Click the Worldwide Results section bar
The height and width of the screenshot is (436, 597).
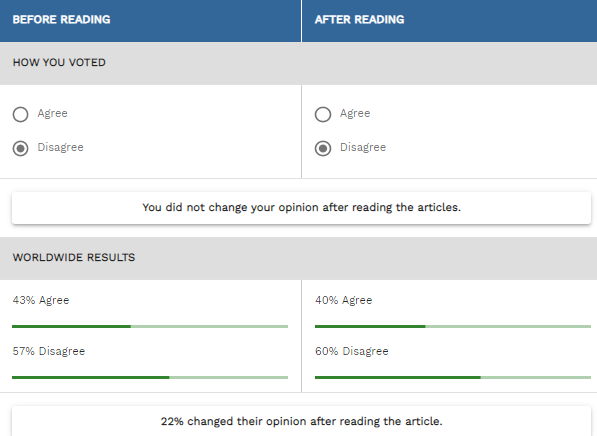[x=298, y=258]
